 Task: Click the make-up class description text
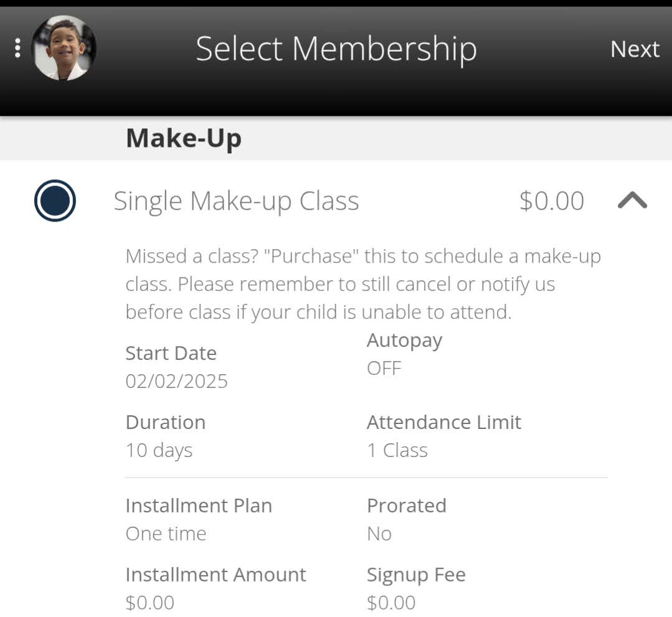[364, 284]
